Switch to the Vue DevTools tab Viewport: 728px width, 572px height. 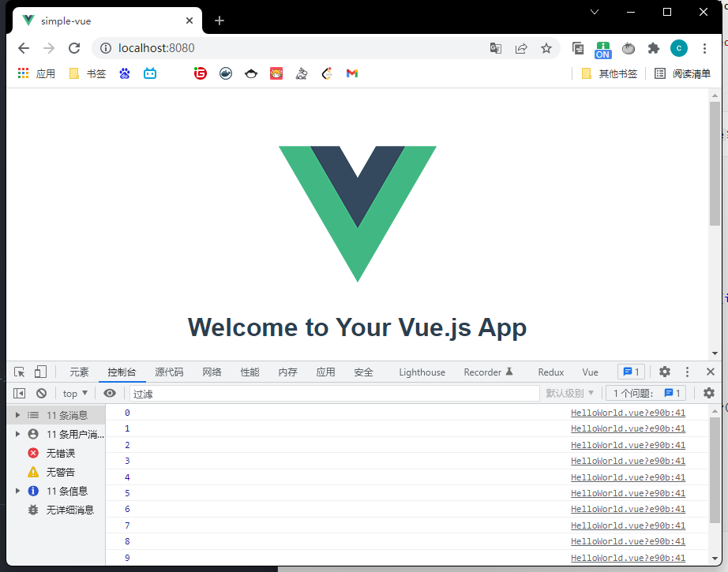590,372
